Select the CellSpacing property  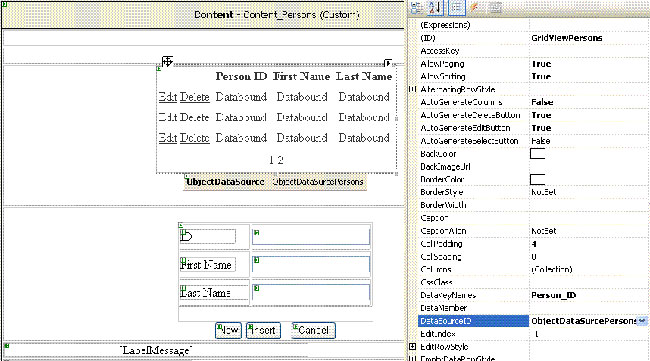click(441, 257)
